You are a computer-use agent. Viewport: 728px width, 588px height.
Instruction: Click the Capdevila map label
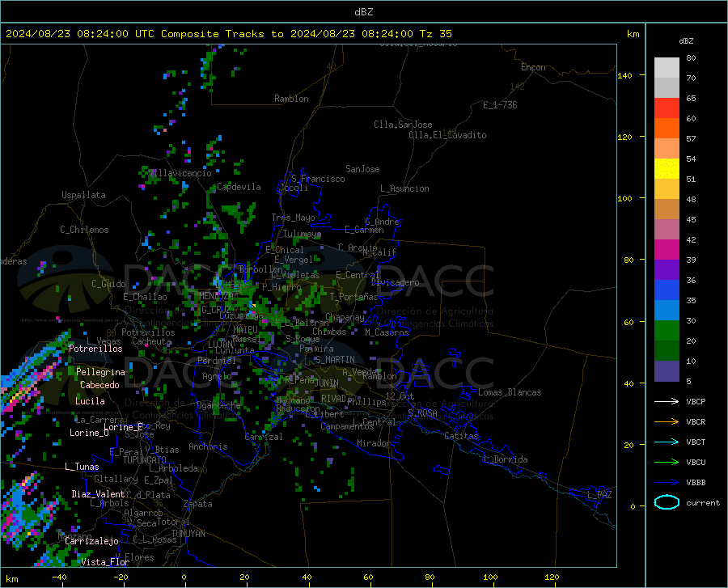coord(239,187)
